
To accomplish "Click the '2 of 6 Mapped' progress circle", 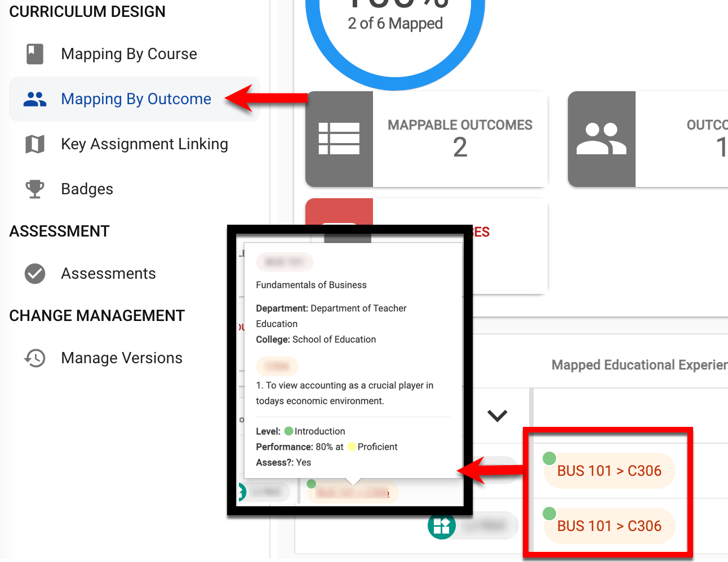I will [396, 24].
